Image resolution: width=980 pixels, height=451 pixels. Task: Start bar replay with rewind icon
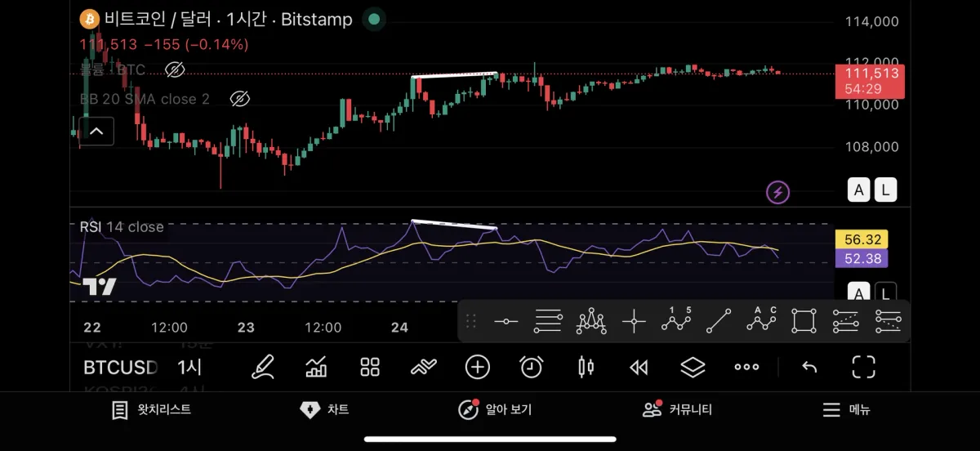point(639,367)
